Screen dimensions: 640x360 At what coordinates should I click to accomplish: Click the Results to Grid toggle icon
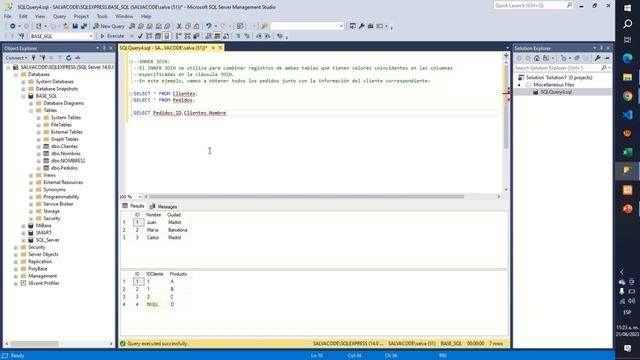click(217, 36)
